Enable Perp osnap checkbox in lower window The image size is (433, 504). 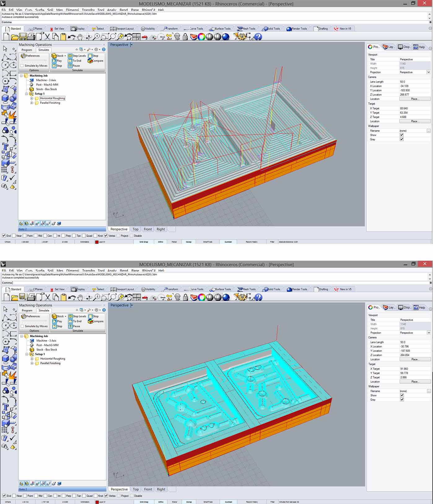(x=63, y=496)
